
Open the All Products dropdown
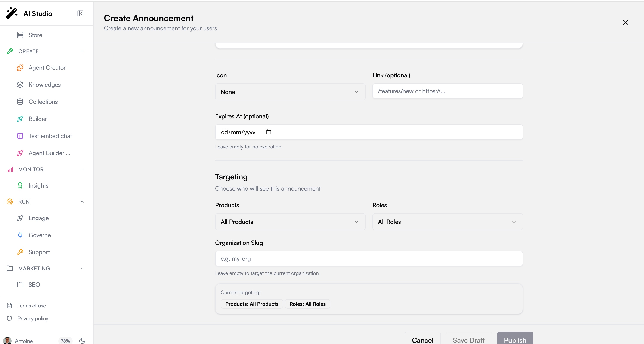(x=290, y=222)
